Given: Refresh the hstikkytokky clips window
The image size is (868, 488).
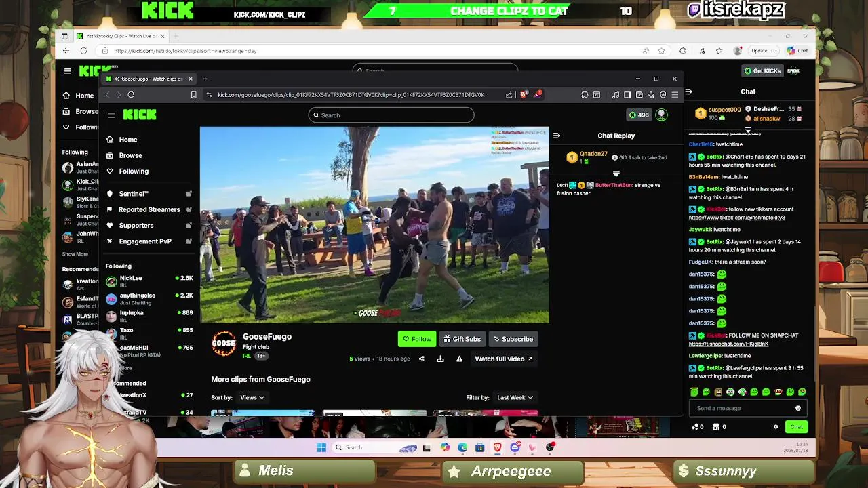Looking at the screenshot, I should tap(83, 51).
